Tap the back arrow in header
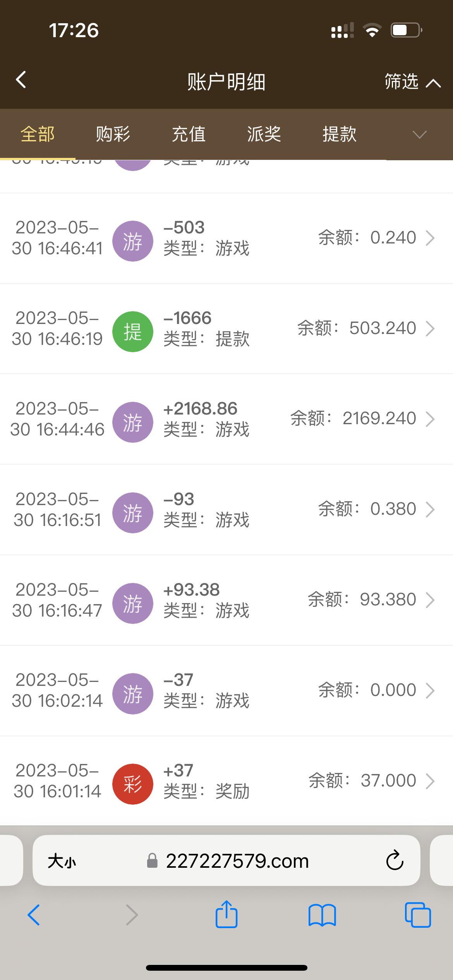This screenshot has width=453, height=980. click(21, 80)
